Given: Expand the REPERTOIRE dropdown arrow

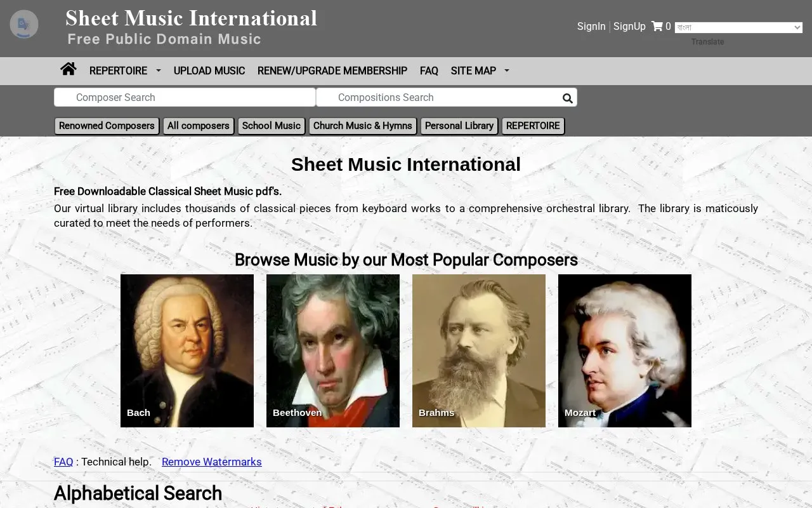Looking at the screenshot, I should click(159, 70).
